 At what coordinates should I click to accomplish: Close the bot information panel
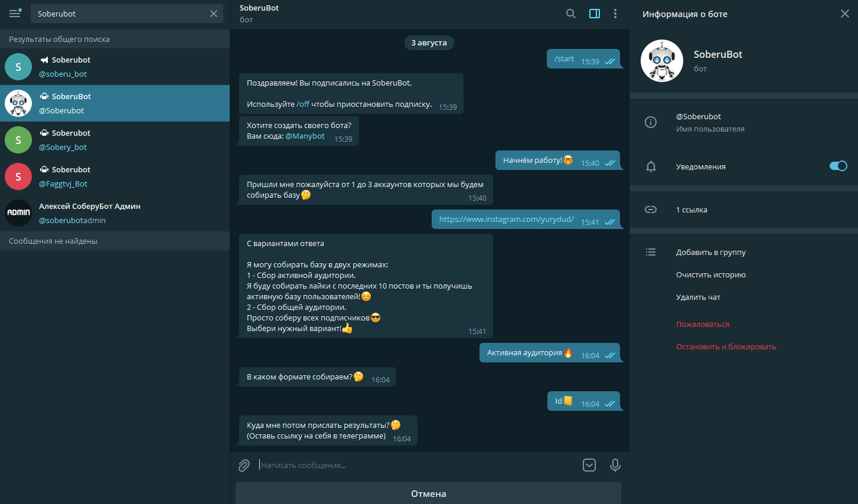(x=844, y=14)
